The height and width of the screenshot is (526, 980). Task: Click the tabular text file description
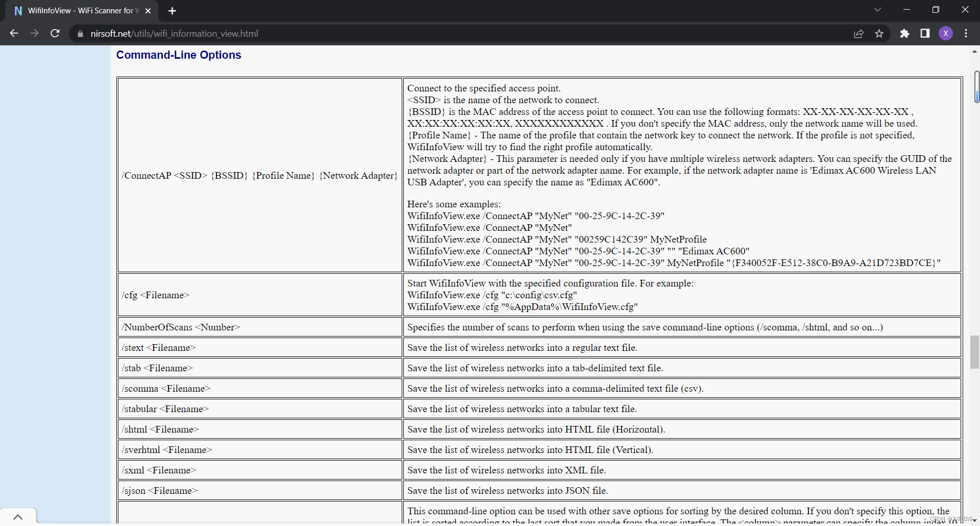tap(522, 409)
